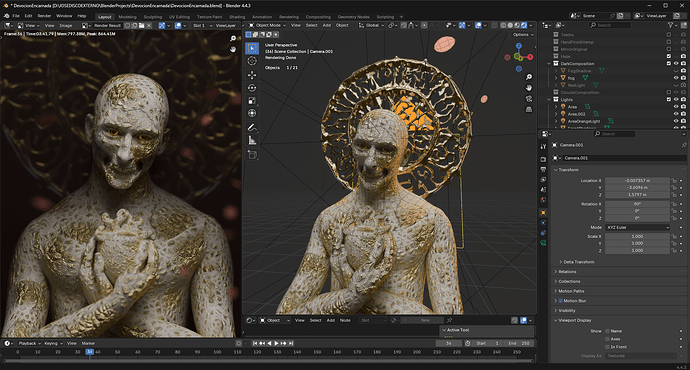Pick the Scale tool in viewport
The image size is (690, 370).
[252, 101]
